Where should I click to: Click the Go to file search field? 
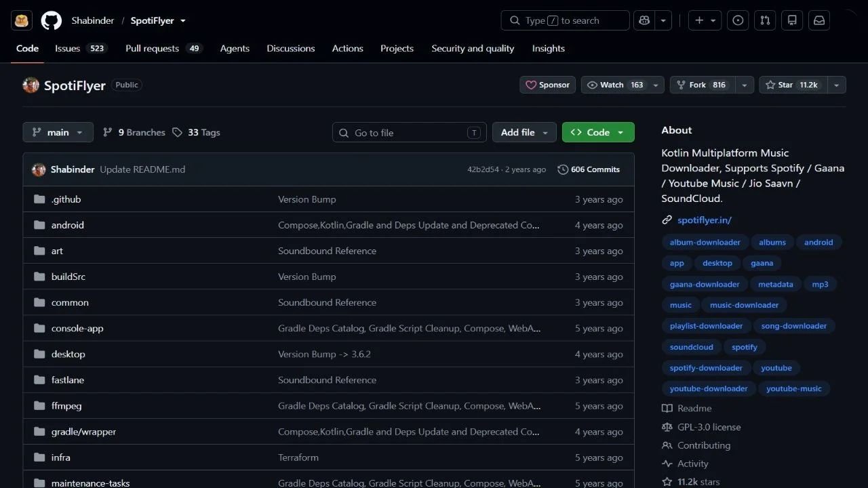[410, 132]
